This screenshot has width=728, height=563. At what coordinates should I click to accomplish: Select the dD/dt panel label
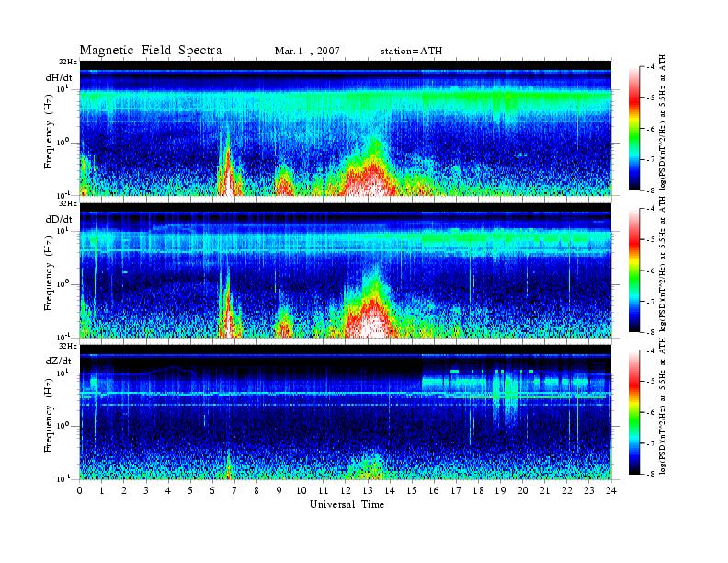pos(59,219)
